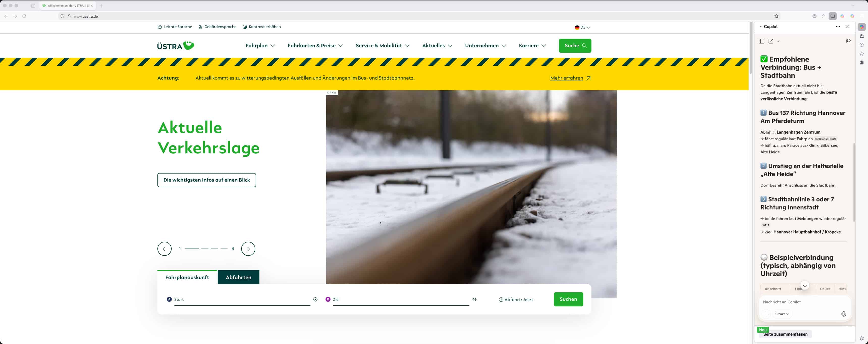Enable Leichte Sprache mode
Image resolution: width=868 pixels, height=344 pixels.
[x=175, y=27]
